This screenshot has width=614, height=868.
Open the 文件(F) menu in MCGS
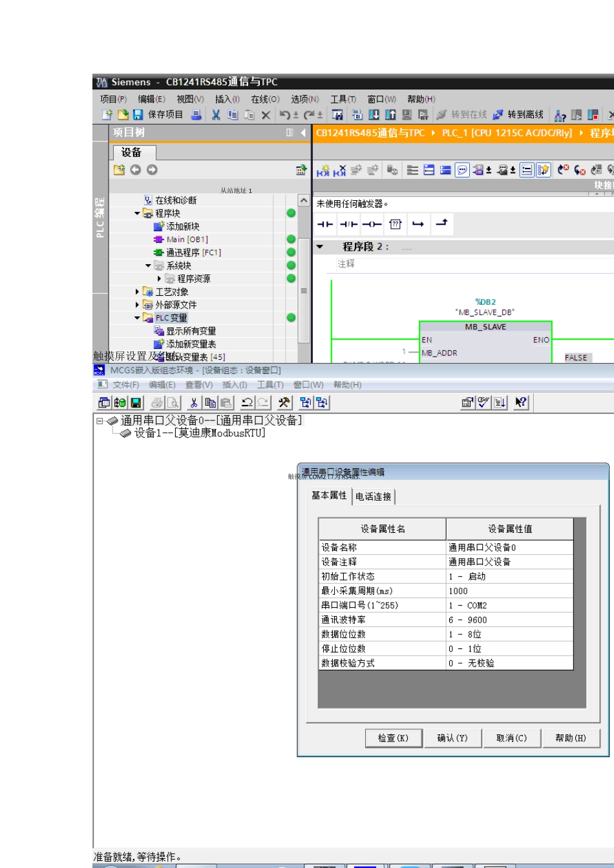pyautogui.click(x=125, y=385)
